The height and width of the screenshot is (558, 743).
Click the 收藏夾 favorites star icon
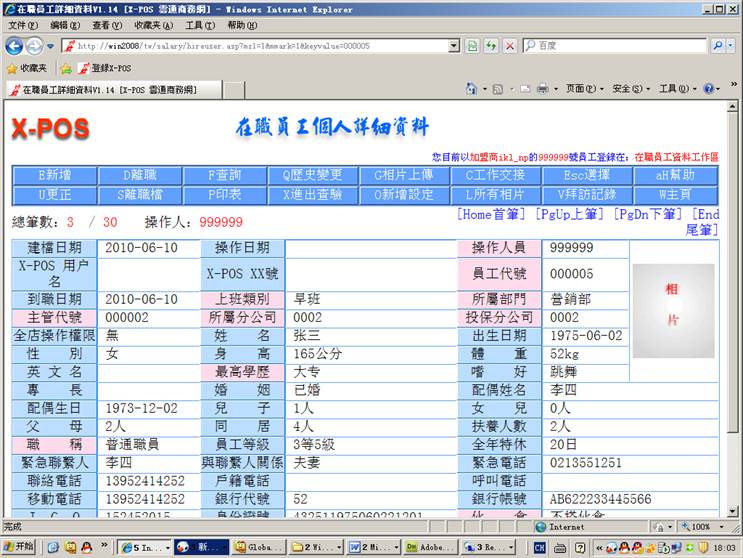click(12, 68)
